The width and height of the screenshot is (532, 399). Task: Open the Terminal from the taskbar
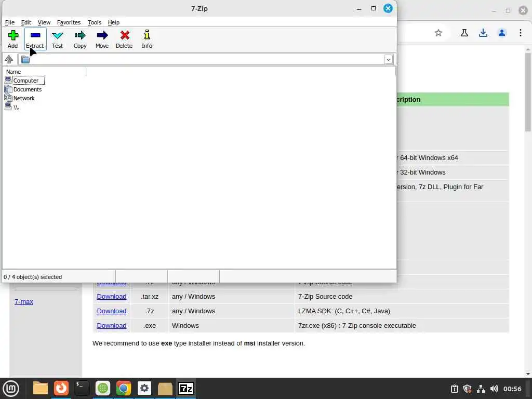click(x=82, y=389)
